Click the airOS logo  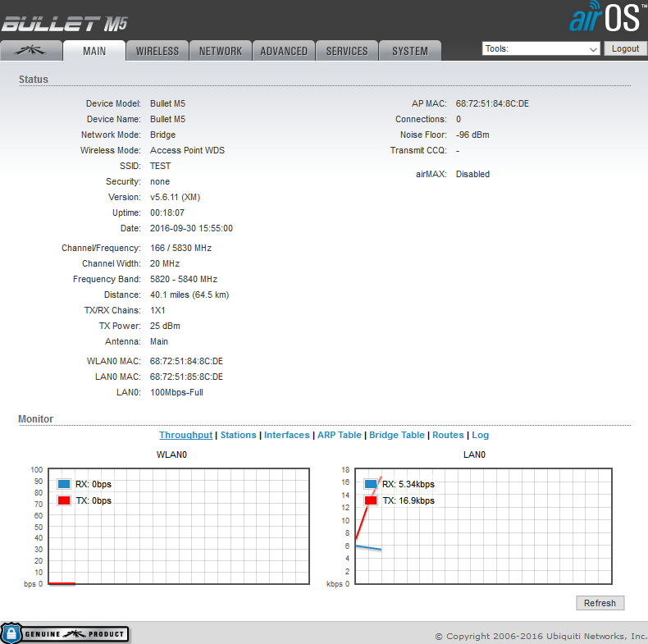(608, 17)
